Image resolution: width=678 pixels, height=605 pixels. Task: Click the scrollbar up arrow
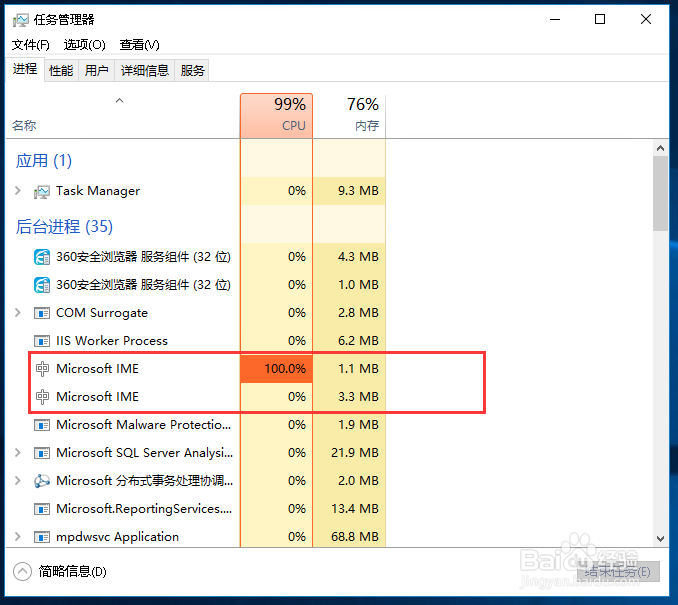pyautogui.click(x=660, y=148)
